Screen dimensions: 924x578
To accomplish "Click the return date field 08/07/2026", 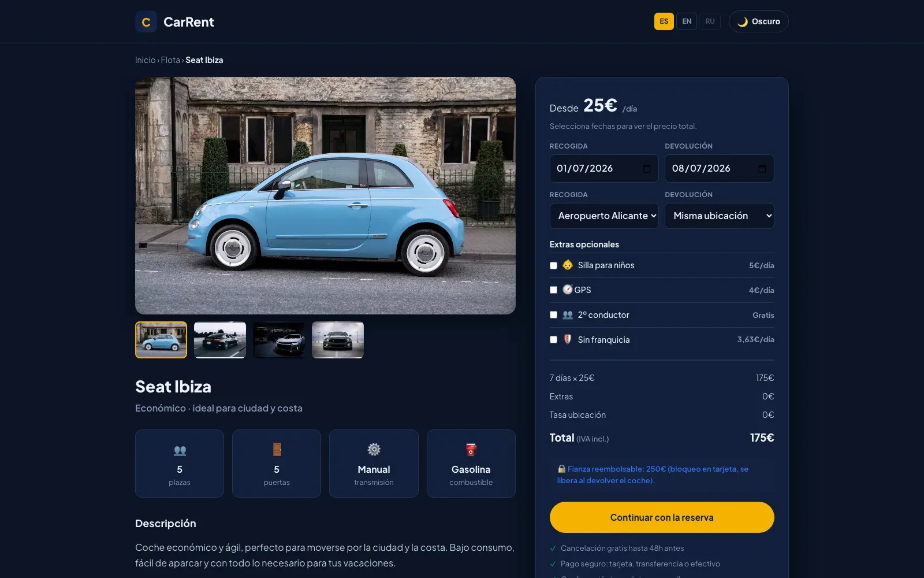I will pos(720,169).
